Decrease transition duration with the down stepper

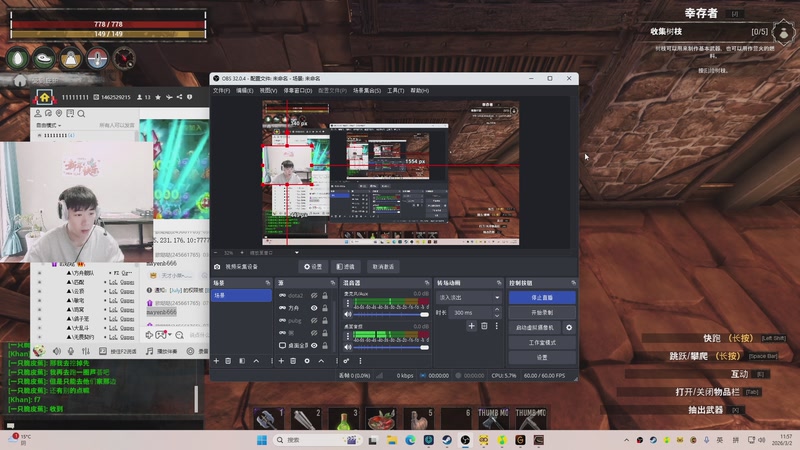(x=497, y=316)
